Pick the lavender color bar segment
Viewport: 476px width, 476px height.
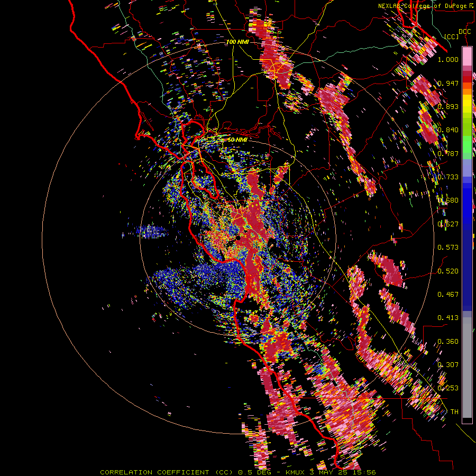pos(467,168)
